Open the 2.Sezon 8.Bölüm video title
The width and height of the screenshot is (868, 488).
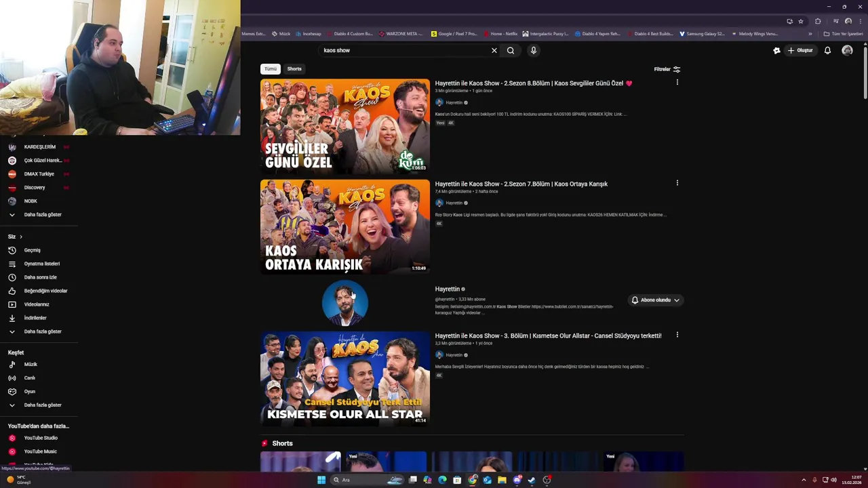533,83
